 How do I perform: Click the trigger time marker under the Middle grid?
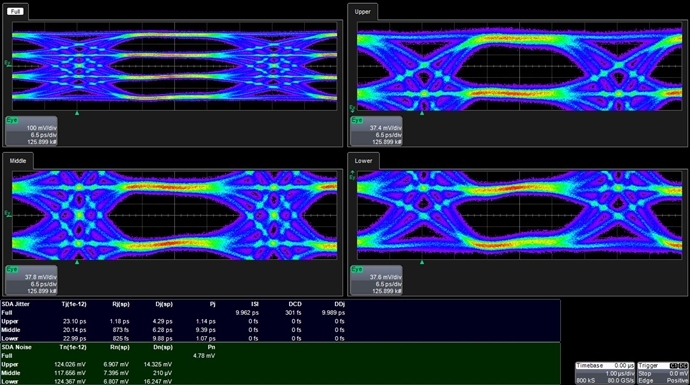77,262
